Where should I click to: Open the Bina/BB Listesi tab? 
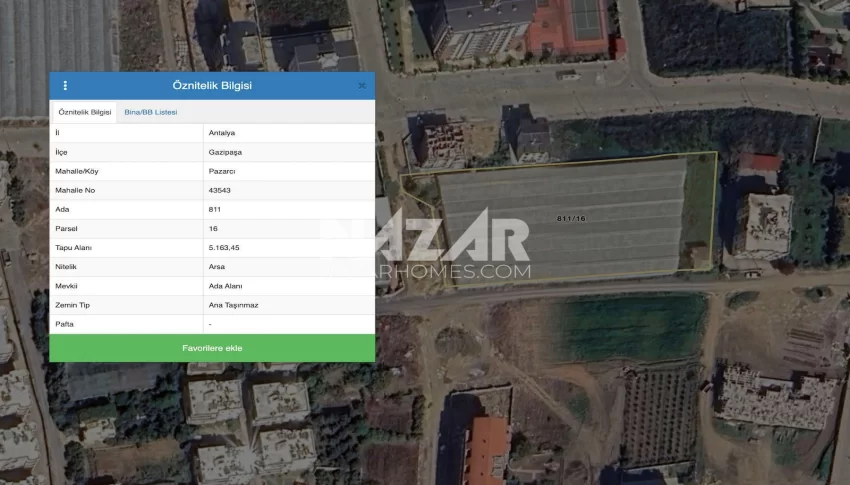coord(150,112)
